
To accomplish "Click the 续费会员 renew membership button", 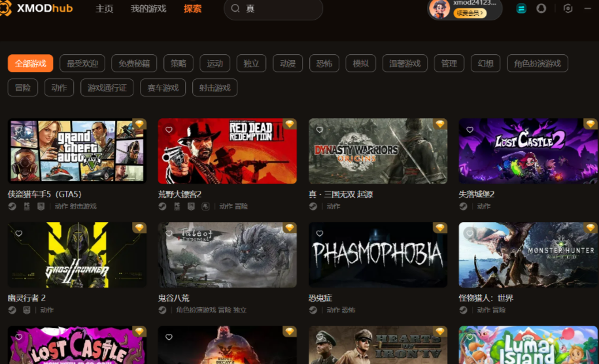I will (x=470, y=13).
